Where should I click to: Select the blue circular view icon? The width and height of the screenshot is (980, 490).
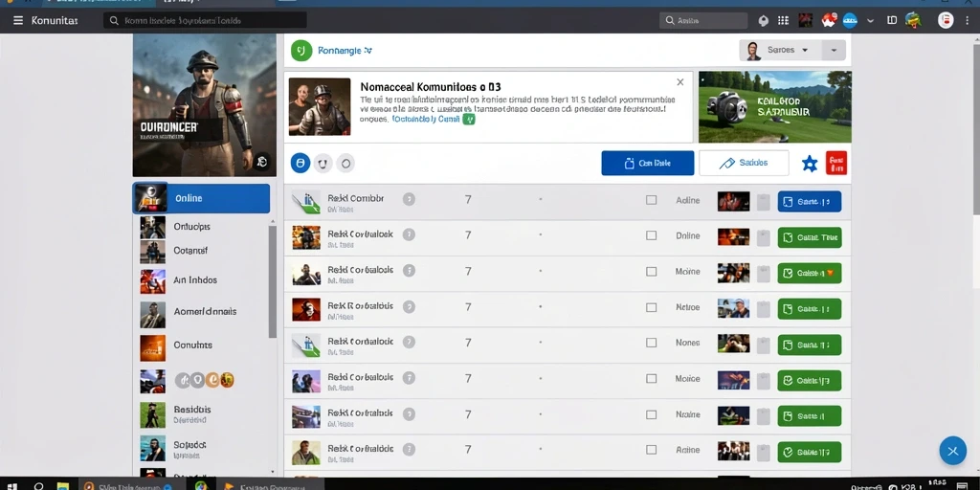[x=300, y=163]
